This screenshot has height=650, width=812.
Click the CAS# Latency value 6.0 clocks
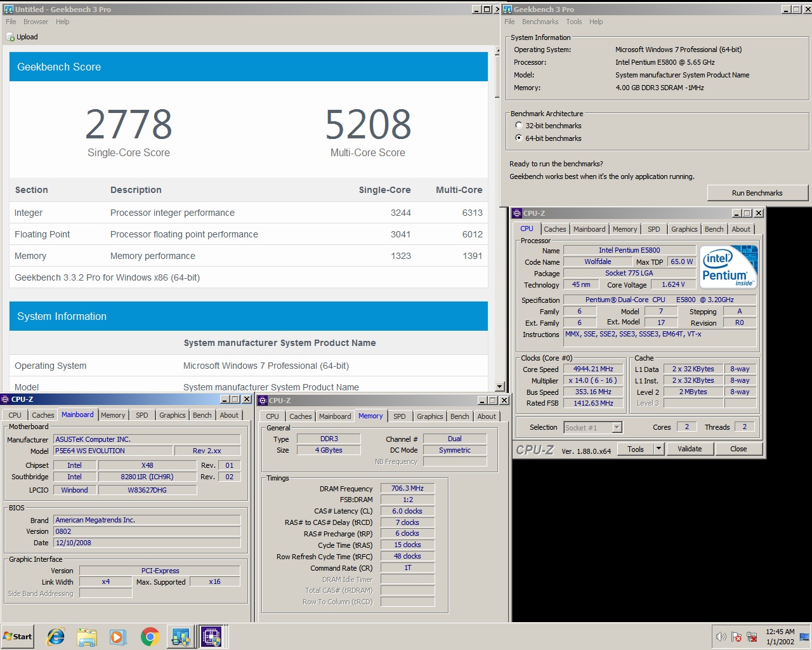click(x=407, y=511)
